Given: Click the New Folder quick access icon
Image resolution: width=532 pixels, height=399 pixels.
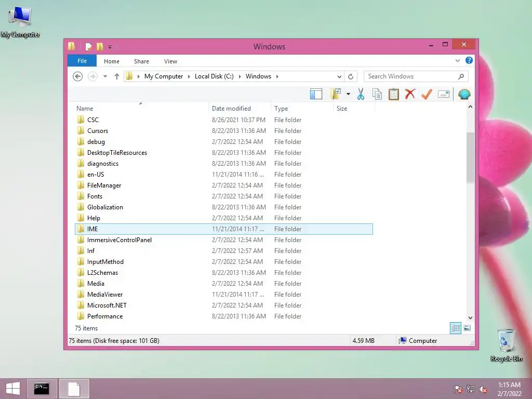Looking at the screenshot, I should tap(100, 46).
